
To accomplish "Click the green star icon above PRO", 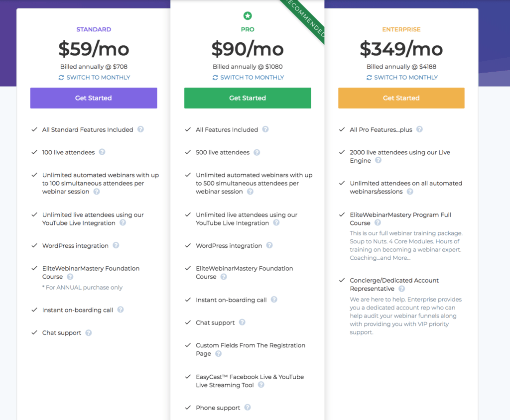I will (248, 15).
